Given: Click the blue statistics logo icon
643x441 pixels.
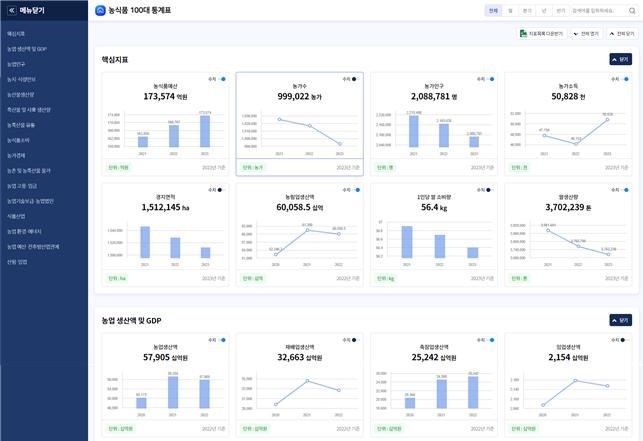Looking at the screenshot, I should coord(100,10).
